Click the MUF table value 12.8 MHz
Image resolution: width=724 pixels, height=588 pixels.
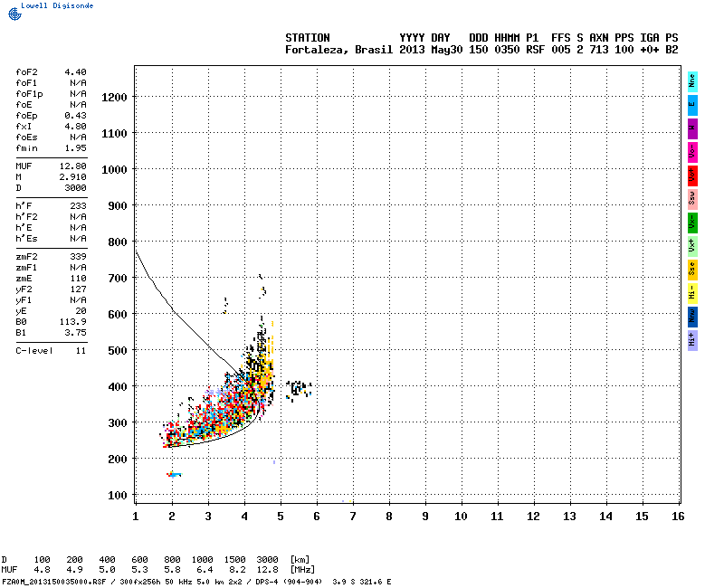267,570
